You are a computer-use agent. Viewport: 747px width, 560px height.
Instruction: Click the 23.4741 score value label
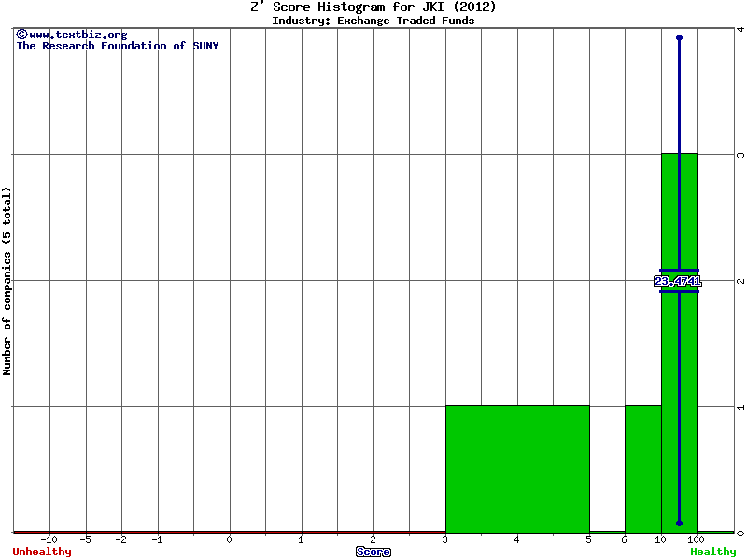tap(678, 281)
